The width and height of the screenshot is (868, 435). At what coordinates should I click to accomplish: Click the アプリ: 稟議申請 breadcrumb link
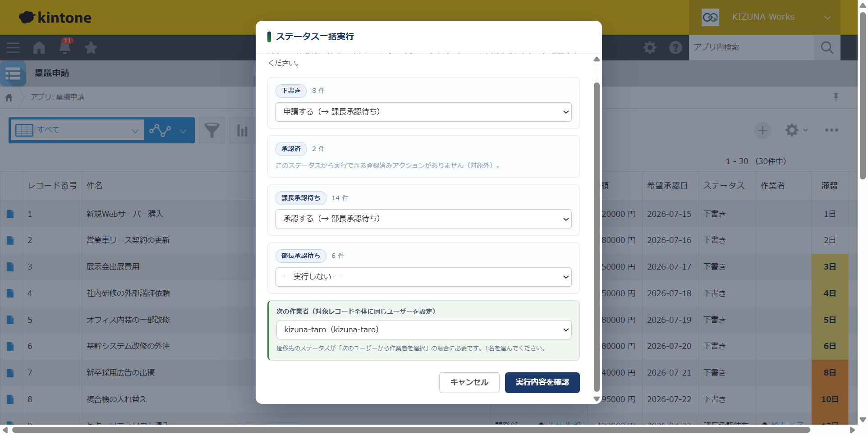pyautogui.click(x=57, y=97)
